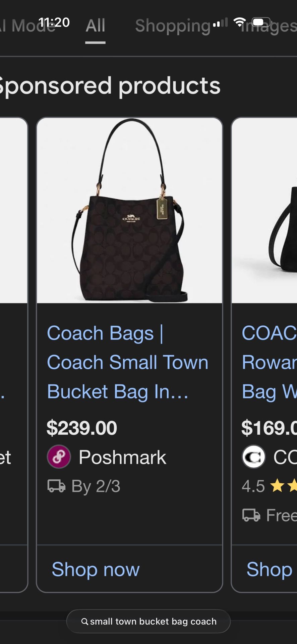
Task: Tap the Wi-Fi status icon
Action: pyautogui.click(x=239, y=22)
